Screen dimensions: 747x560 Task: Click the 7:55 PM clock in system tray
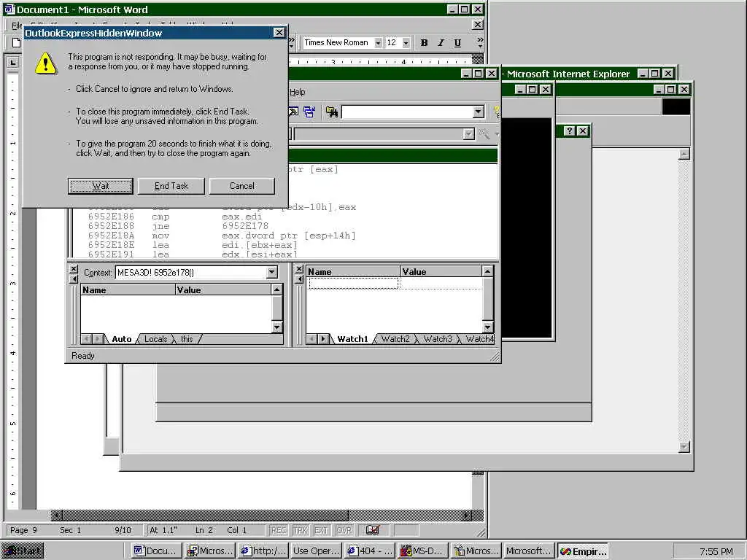coord(716,551)
